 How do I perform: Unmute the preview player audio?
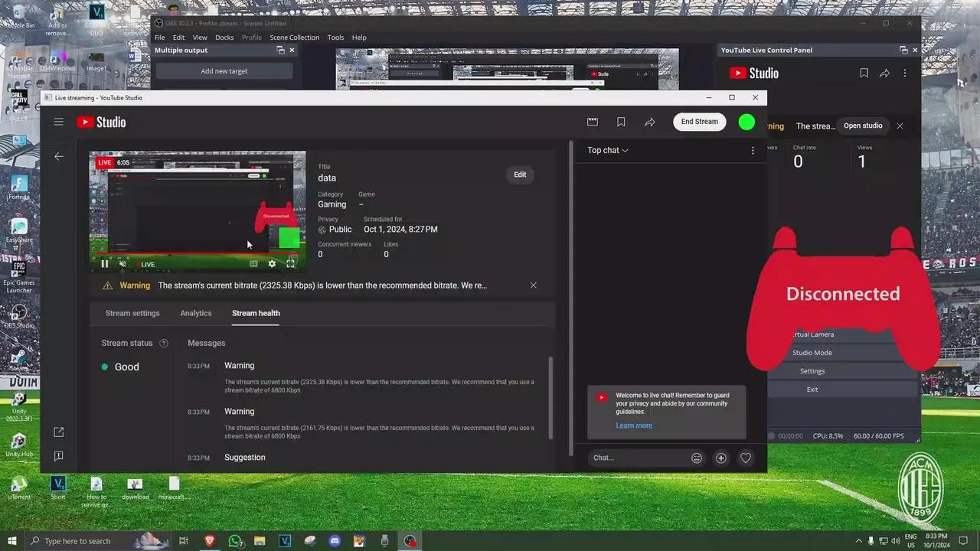click(x=122, y=264)
